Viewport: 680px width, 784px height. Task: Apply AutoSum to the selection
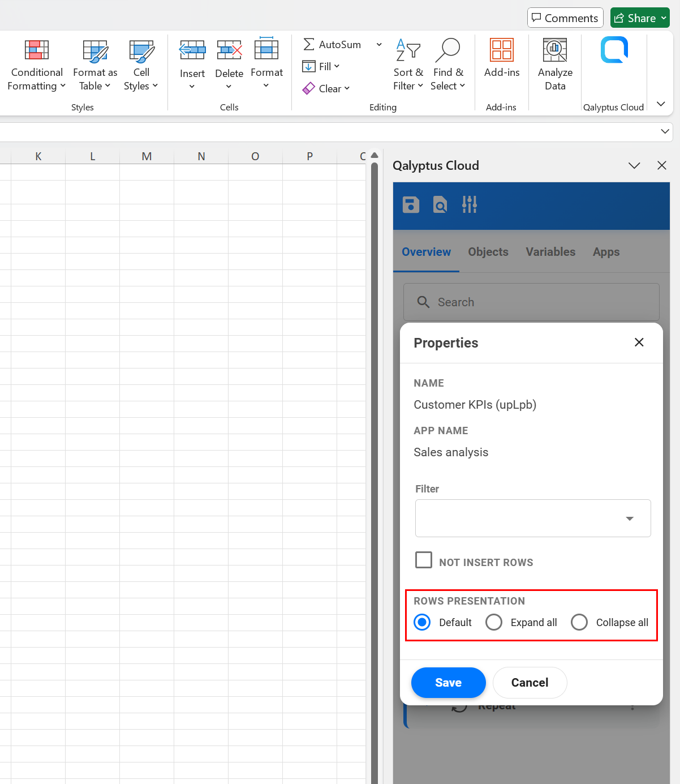[x=333, y=44]
